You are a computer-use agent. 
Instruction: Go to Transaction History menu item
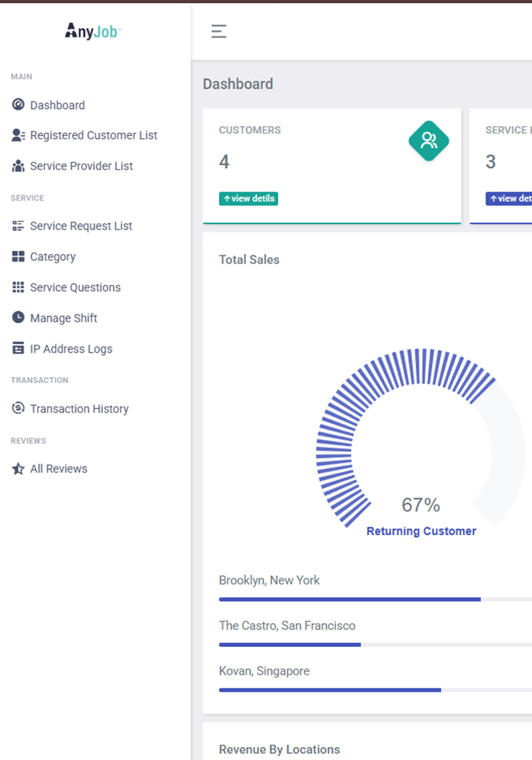click(79, 409)
